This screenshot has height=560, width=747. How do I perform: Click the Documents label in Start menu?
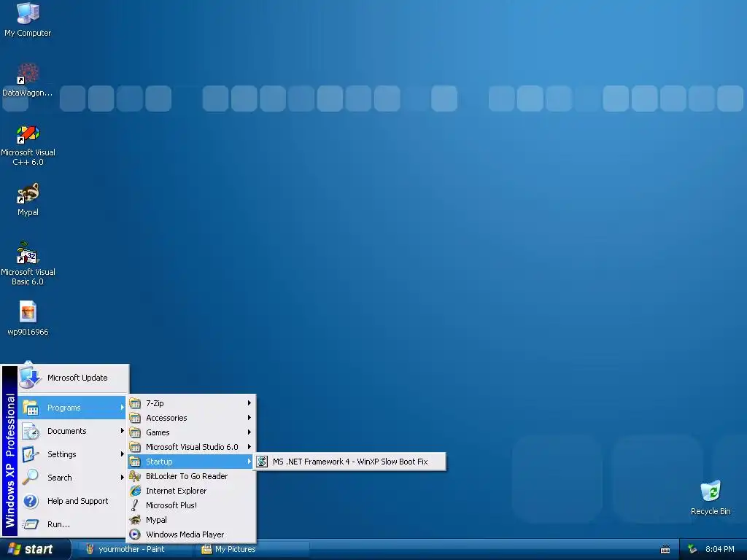click(x=66, y=431)
